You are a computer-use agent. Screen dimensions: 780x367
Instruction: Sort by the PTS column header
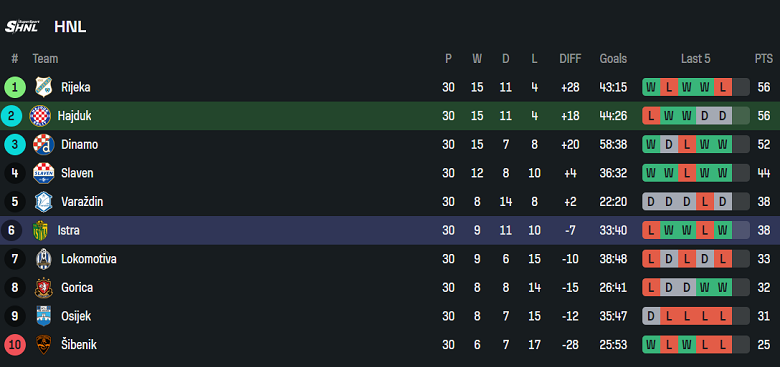tap(764, 59)
